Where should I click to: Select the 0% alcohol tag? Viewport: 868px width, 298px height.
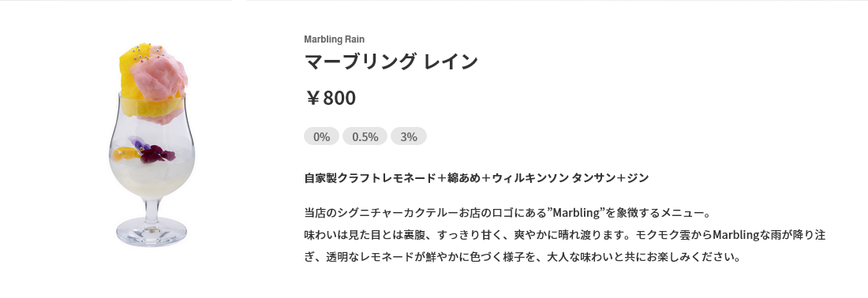coord(321,136)
